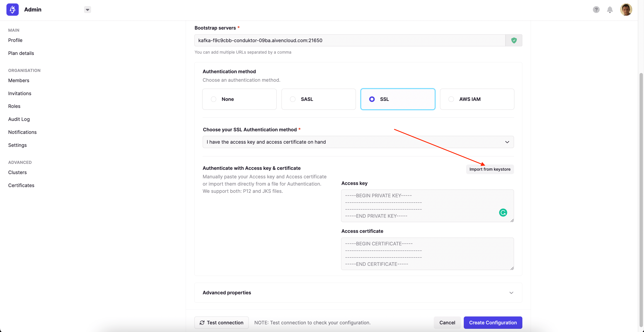Open Plan details in the sidebar
This screenshot has height=332, width=644.
pos(21,53)
